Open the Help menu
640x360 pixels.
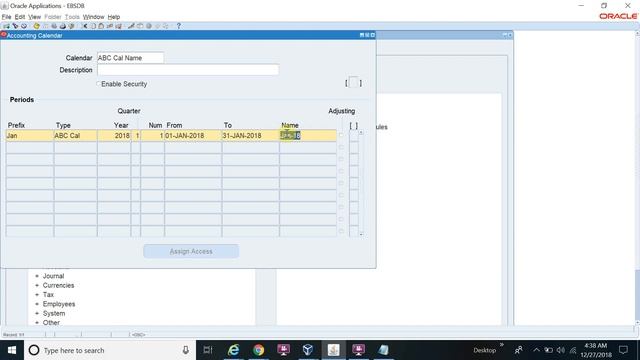tap(113, 17)
